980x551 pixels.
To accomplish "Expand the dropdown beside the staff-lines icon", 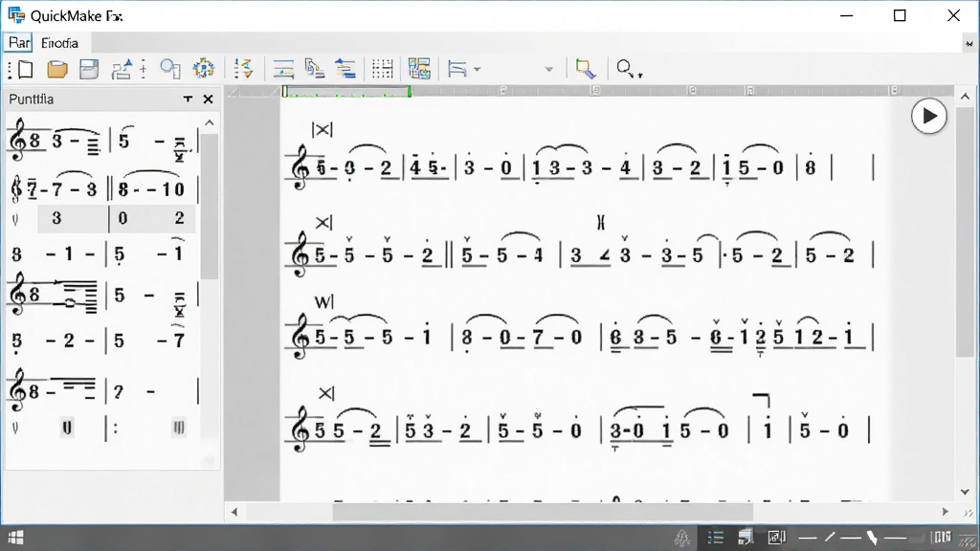I will tap(478, 69).
